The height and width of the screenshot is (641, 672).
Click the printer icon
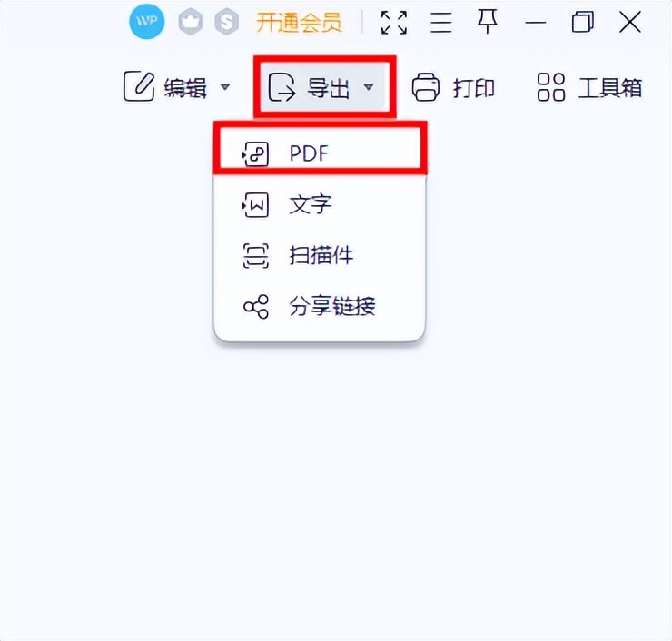426,87
